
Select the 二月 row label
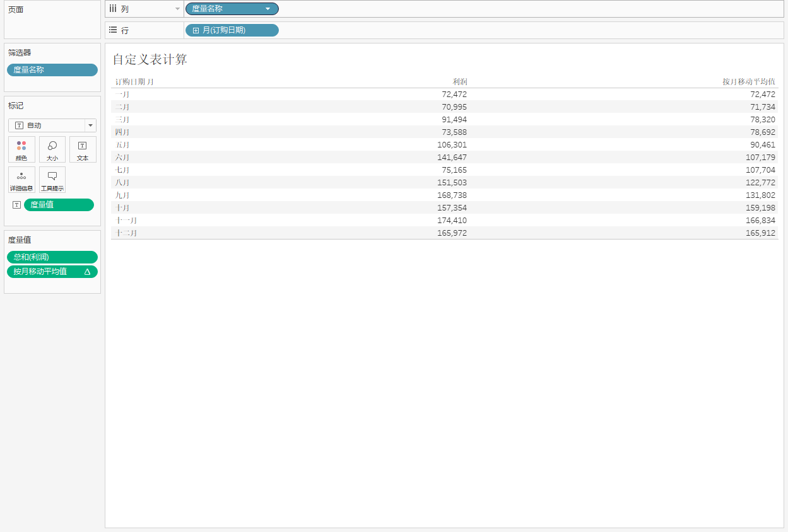click(x=122, y=107)
